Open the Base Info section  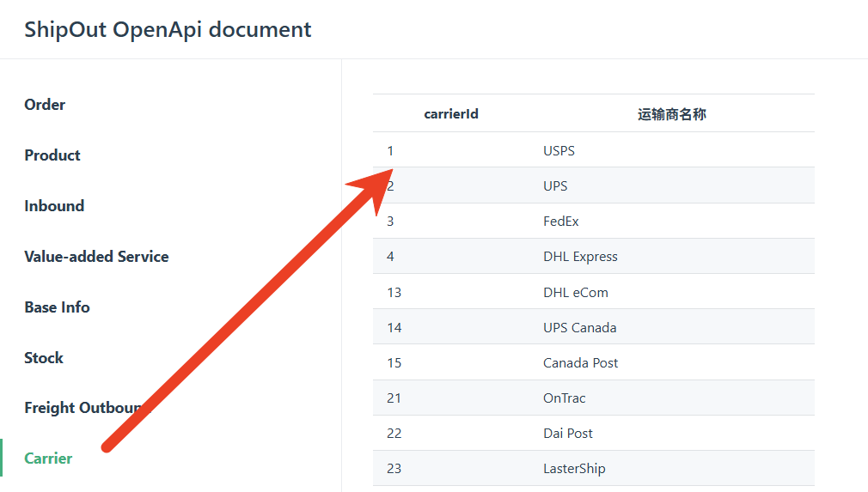tap(57, 307)
